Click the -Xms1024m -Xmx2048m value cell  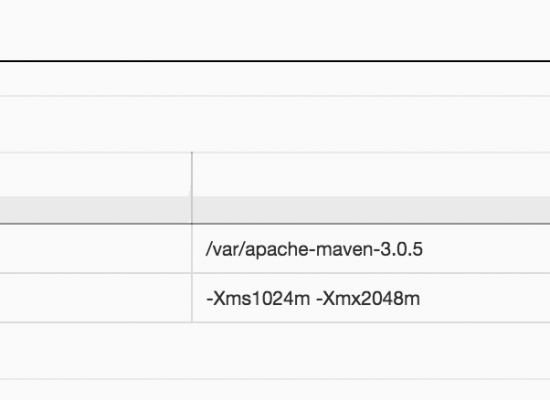371,298
